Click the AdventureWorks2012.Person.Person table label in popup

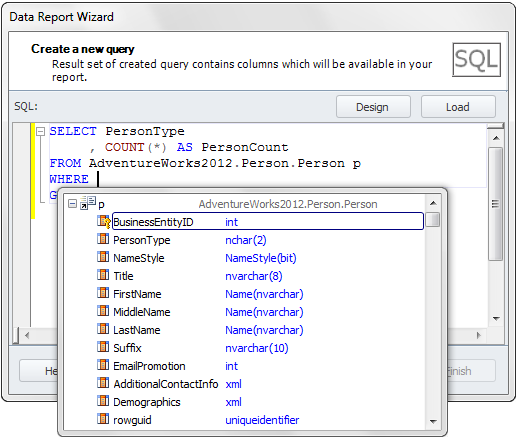pos(288,204)
